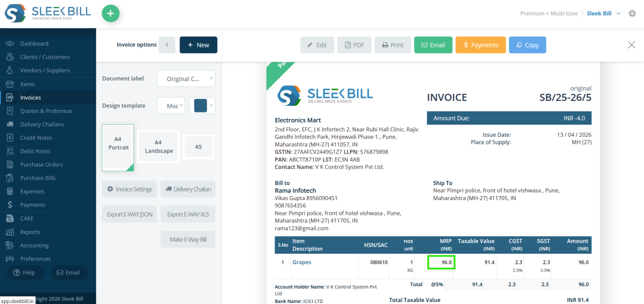Click the Payments dollar icon in sidebar

[x=10, y=205]
